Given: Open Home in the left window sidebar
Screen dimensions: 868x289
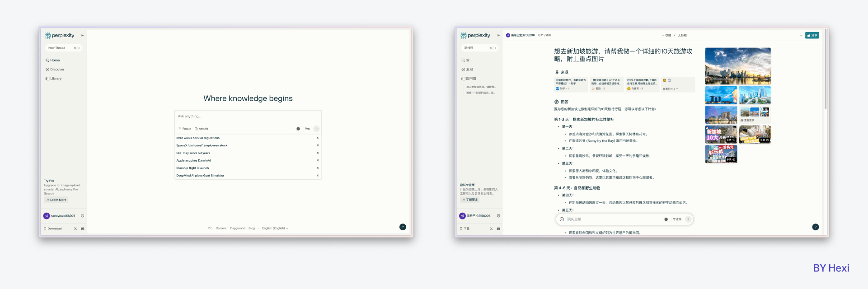Looking at the screenshot, I should [52, 60].
